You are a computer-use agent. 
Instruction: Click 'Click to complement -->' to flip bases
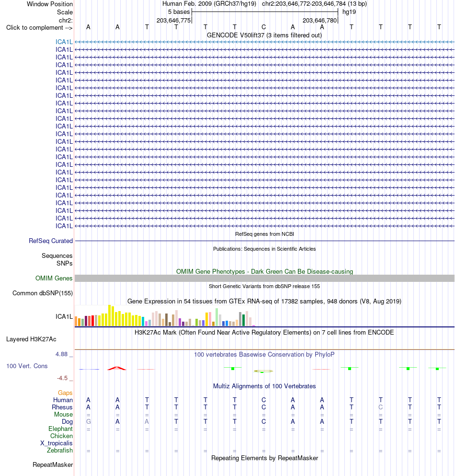point(39,28)
